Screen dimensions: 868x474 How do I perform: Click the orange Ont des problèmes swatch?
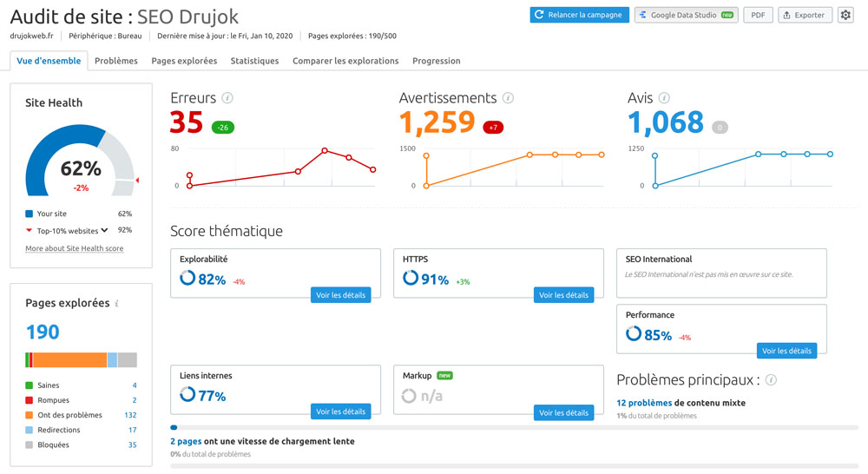[x=30, y=415]
